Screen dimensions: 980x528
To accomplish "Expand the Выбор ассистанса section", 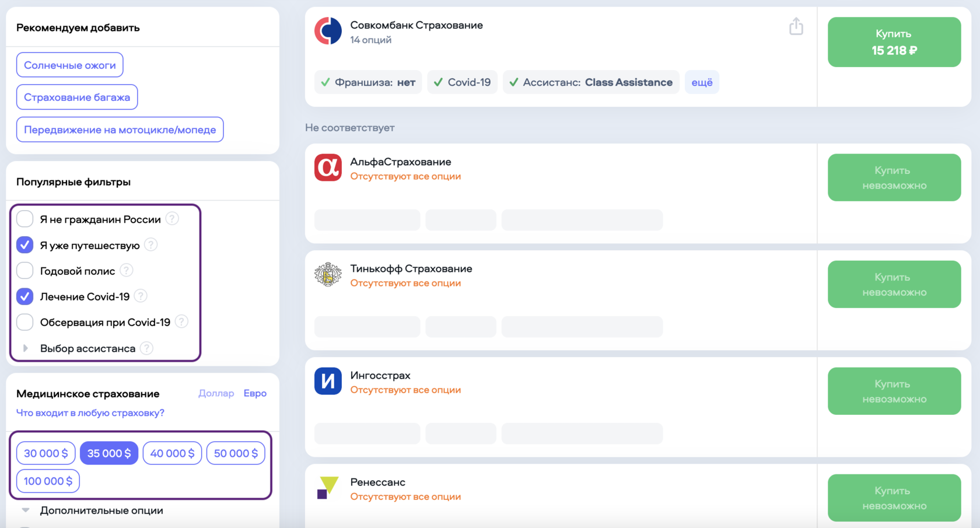I will tap(26, 348).
